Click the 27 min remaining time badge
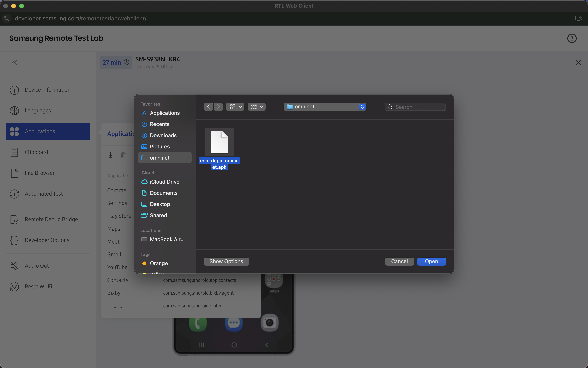 tap(116, 63)
